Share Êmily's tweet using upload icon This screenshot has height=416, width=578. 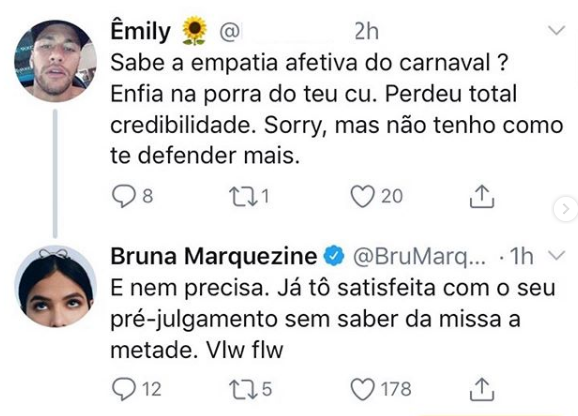pos(481,196)
